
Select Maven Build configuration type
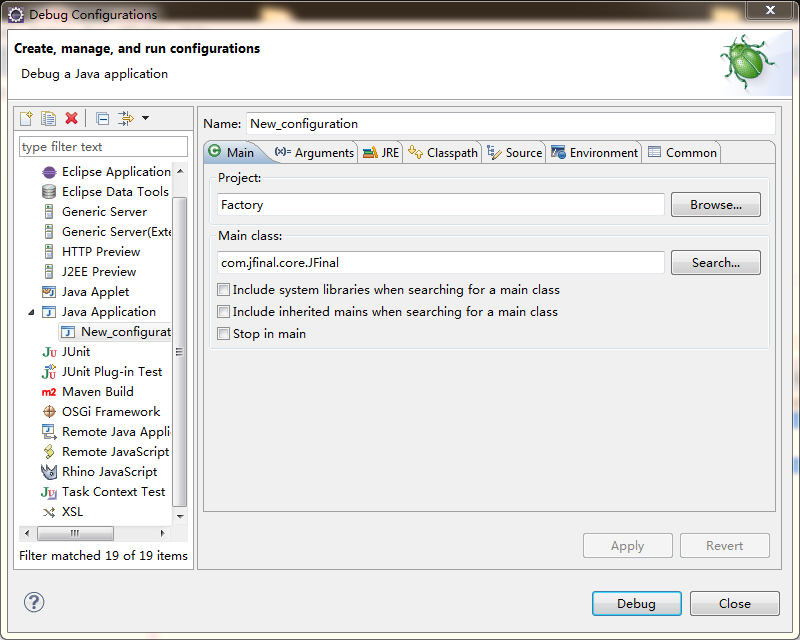point(98,392)
